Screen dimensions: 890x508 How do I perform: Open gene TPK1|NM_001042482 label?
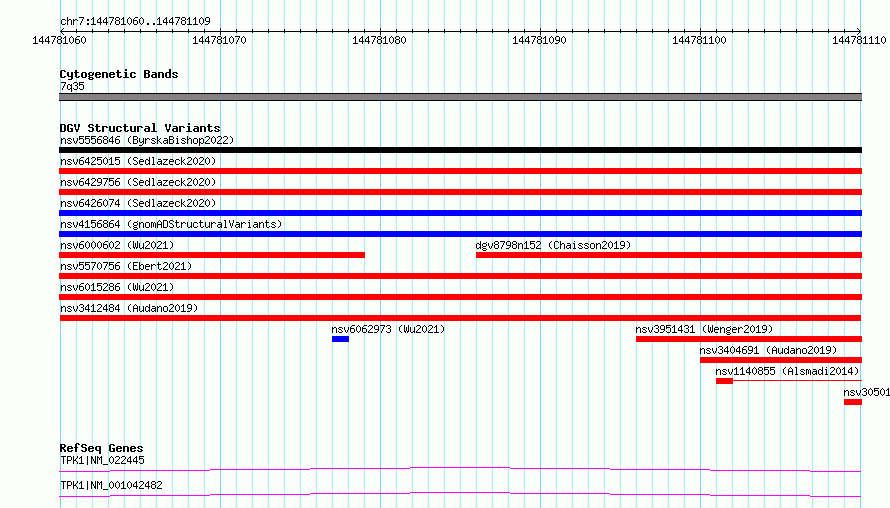(x=111, y=485)
